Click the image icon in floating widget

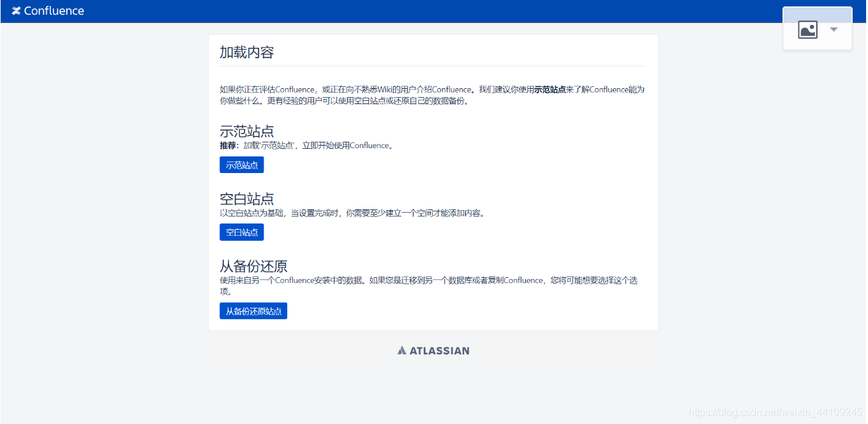(807, 29)
